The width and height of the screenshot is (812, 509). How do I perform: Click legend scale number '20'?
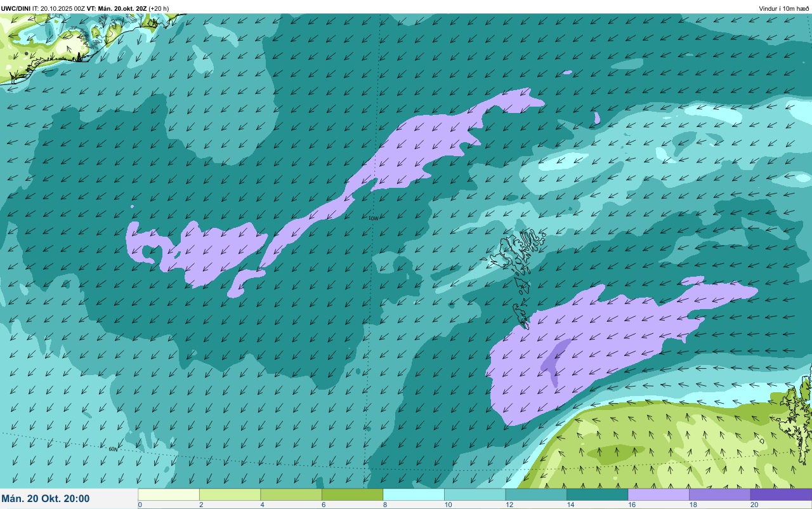click(x=754, y=505)
